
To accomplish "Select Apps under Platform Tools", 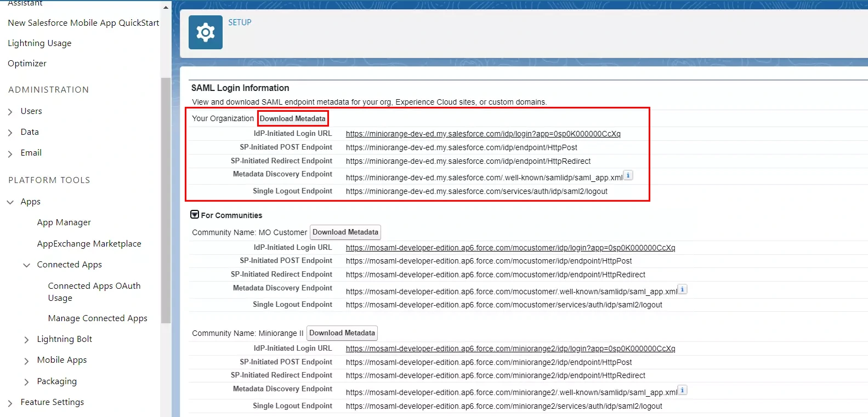I will (x=31, y=202).
